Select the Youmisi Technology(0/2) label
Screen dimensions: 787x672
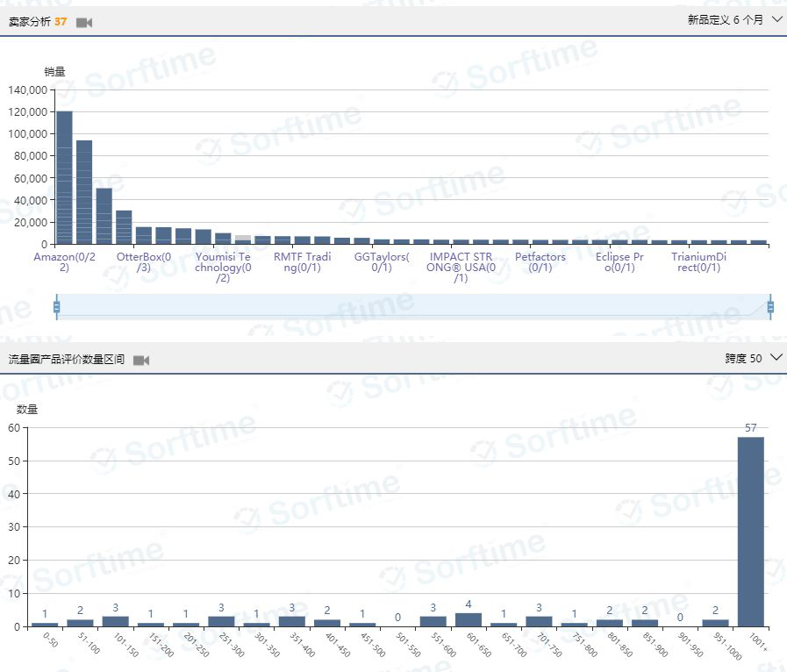pos(223,267)
